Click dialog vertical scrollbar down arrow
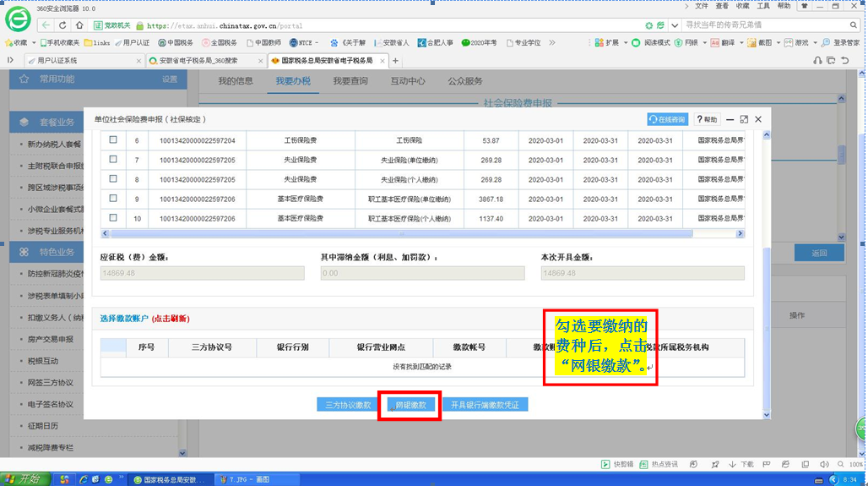This screenshot has height=486, width=868. click(766, 414)
